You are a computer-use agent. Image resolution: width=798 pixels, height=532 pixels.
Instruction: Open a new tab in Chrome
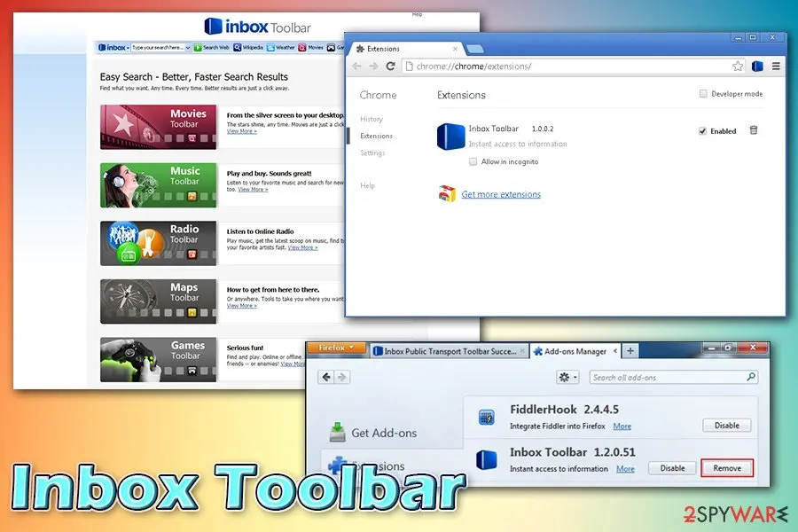coord(475,49)
